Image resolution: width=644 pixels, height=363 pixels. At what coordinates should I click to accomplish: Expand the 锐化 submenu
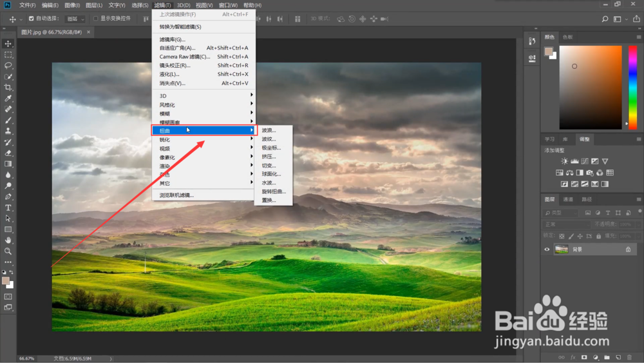click(x=204, y=140)
